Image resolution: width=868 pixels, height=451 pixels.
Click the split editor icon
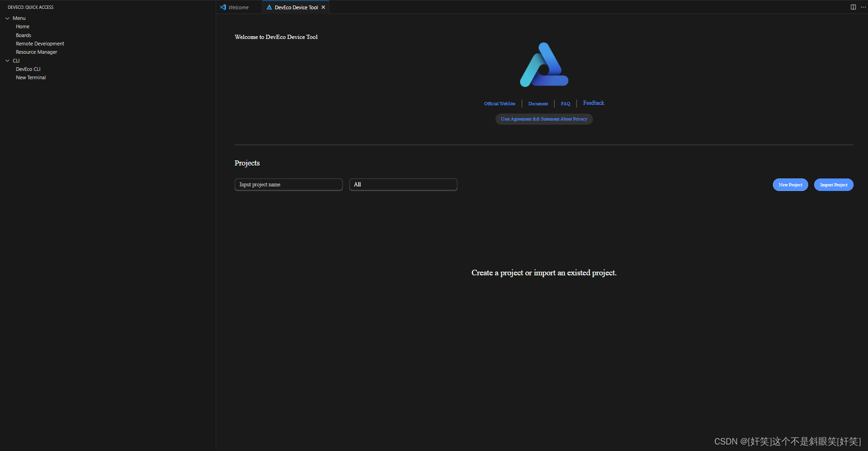853,7
